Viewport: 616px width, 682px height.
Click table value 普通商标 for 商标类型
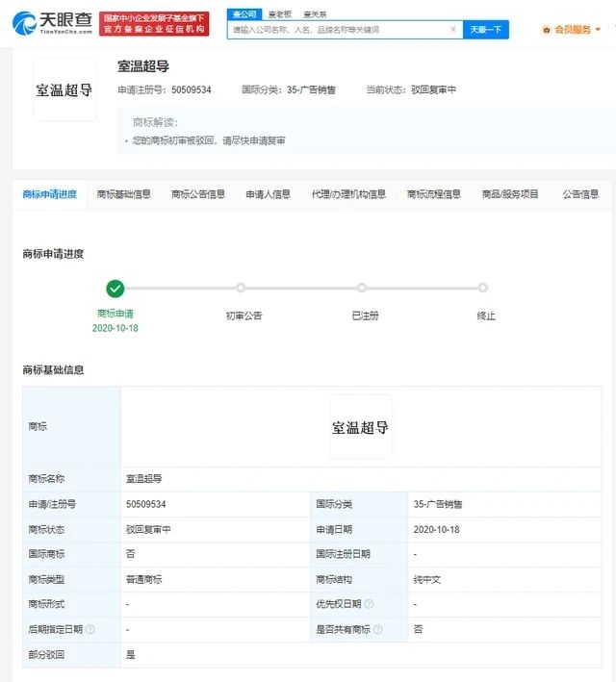tap(143, 579)
